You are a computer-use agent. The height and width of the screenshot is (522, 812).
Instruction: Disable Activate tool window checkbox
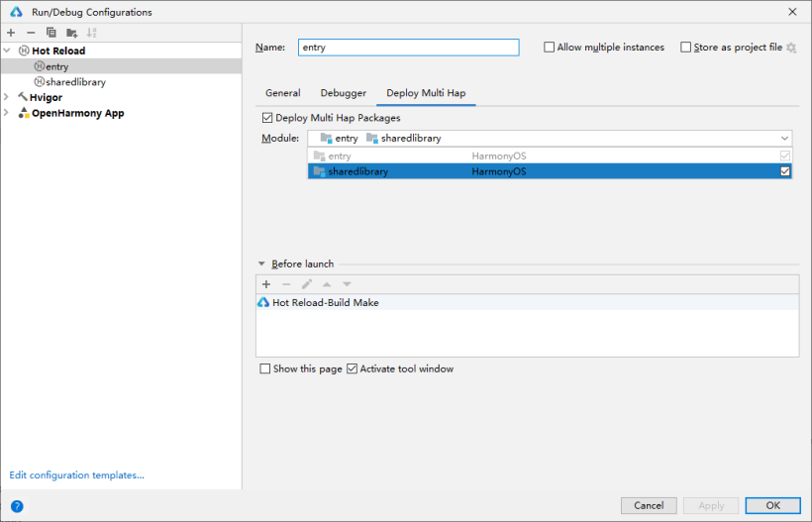(353, 368)
